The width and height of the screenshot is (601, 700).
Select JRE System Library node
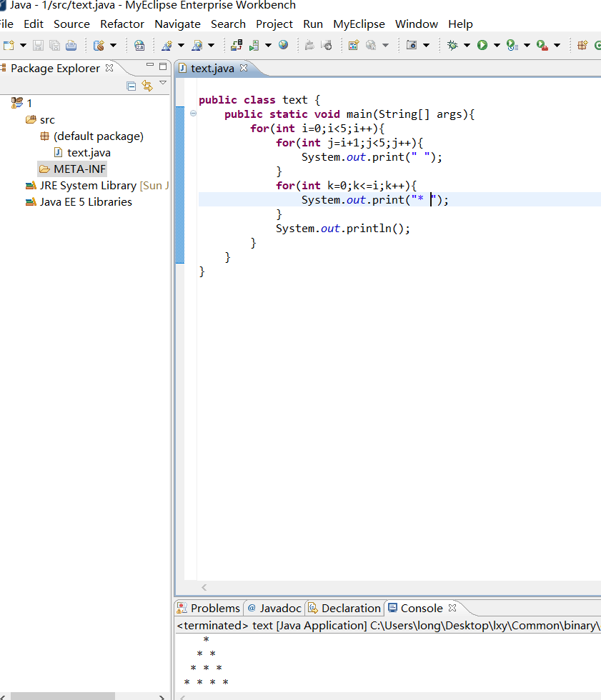tap(87, 185)
